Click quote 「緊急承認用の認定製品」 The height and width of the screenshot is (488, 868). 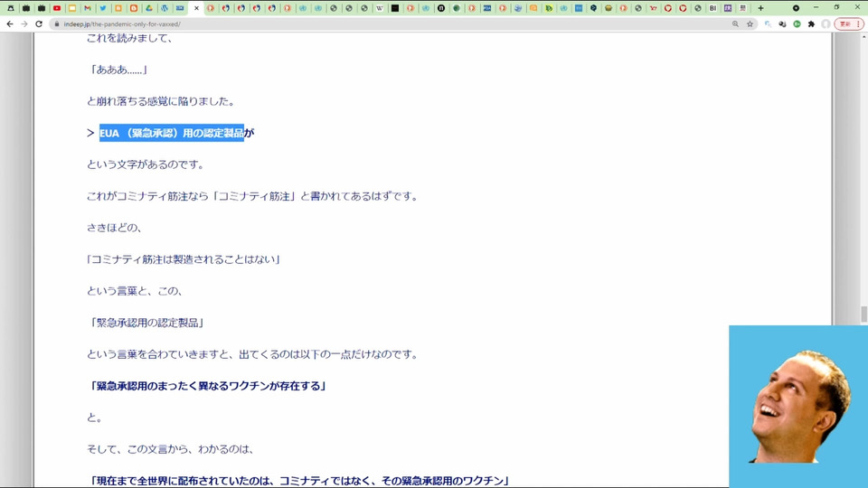point(146,323)
